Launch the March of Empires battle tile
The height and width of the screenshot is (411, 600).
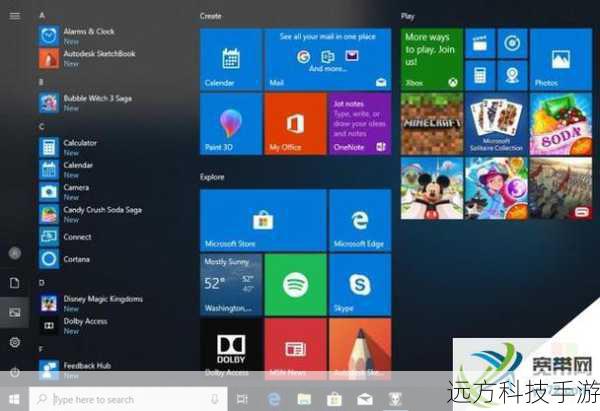pos(561,188)
